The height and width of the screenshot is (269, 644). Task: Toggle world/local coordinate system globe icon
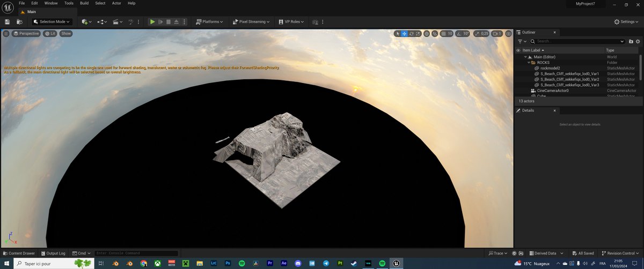pos(427,33)
